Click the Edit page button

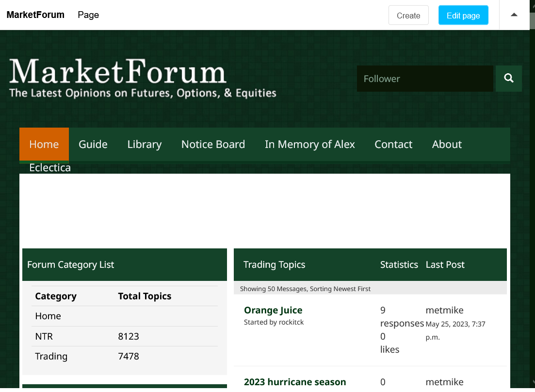pos(463,16)
